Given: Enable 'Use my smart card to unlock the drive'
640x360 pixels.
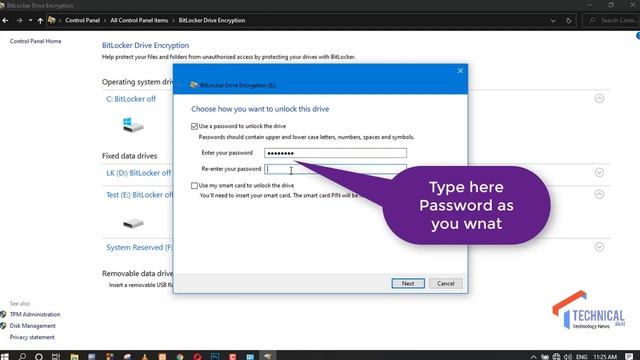Looking at the screenshot, I should pos(194,186).
